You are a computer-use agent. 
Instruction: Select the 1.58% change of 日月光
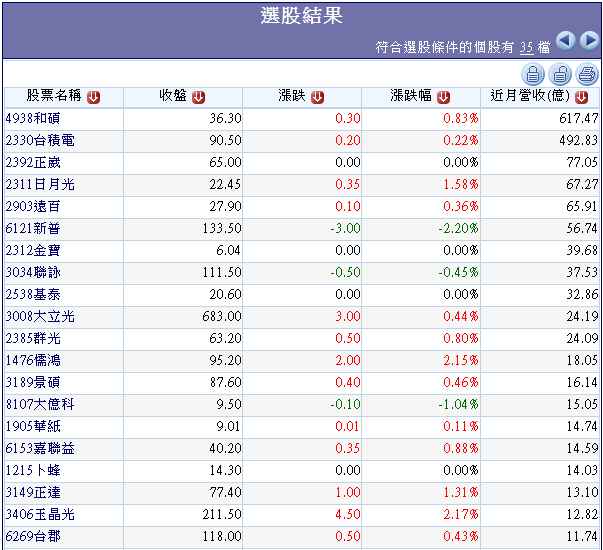[x=461, y=184]
